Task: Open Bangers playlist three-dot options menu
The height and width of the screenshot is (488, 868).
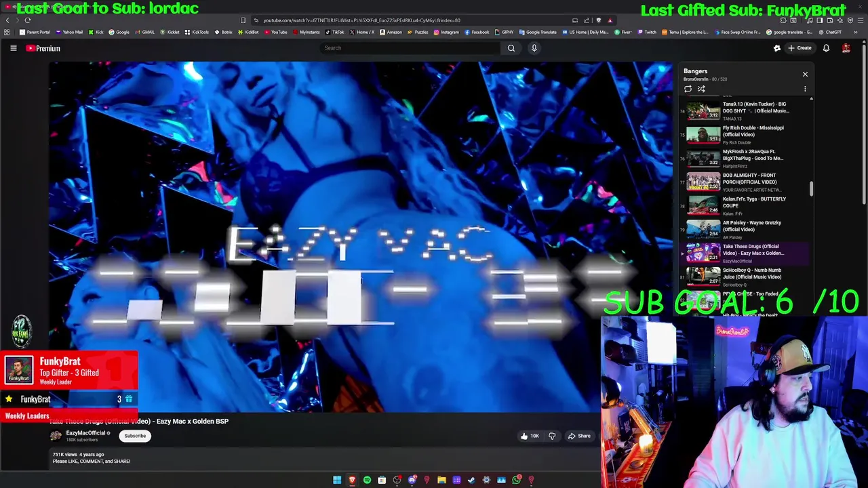Action: coord(805,89)
